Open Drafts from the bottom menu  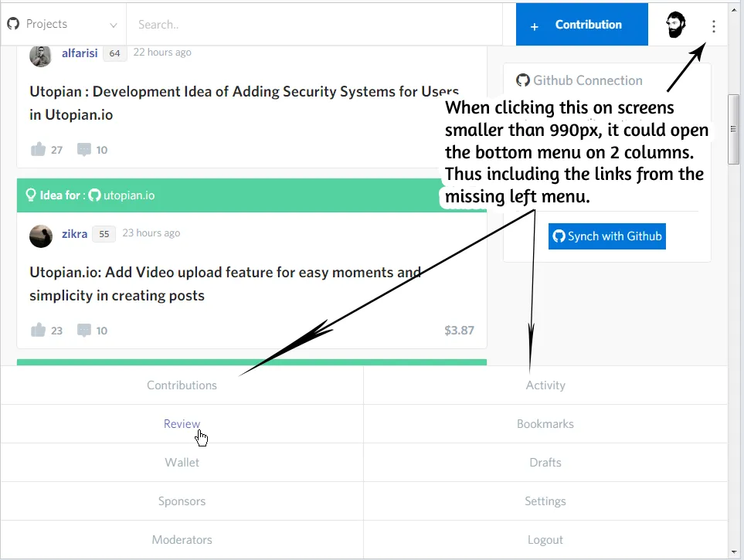pos(545,462)
